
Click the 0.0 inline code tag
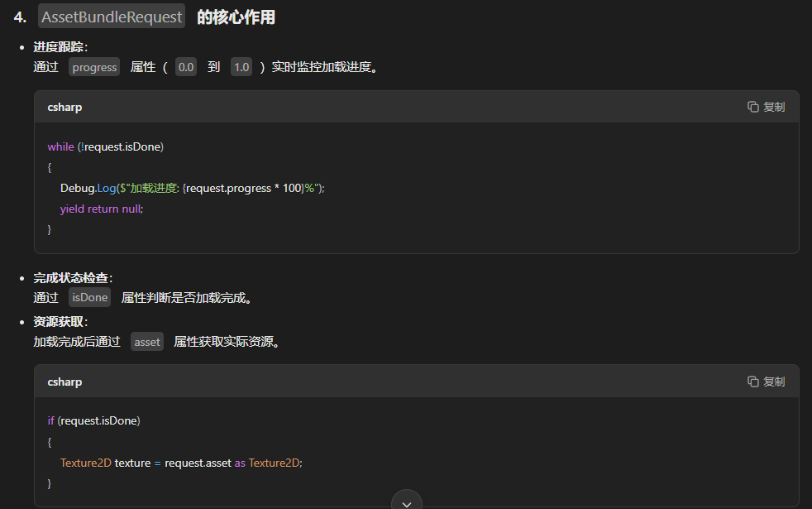[186, 67]
